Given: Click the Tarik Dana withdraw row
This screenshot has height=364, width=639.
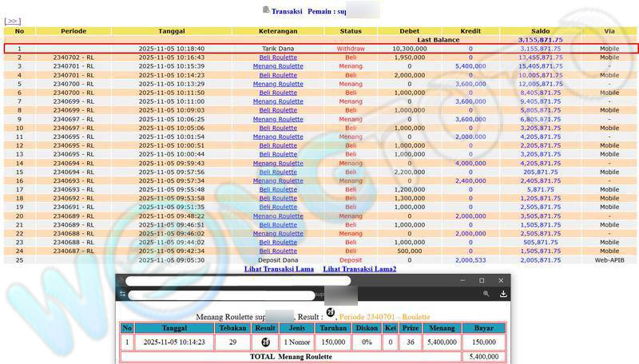Looking at the screenshot, I should click(278, 49).
